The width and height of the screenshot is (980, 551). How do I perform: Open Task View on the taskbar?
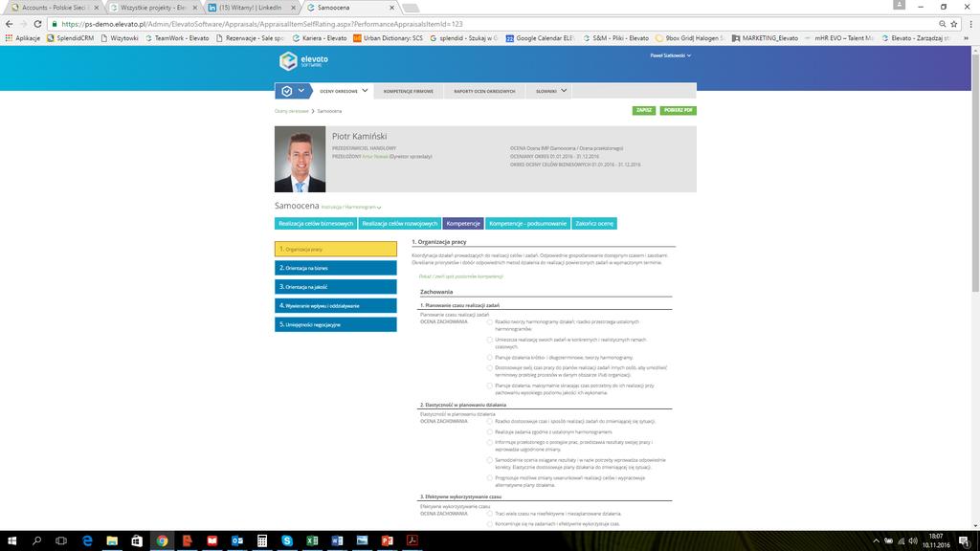pos(61,540)
